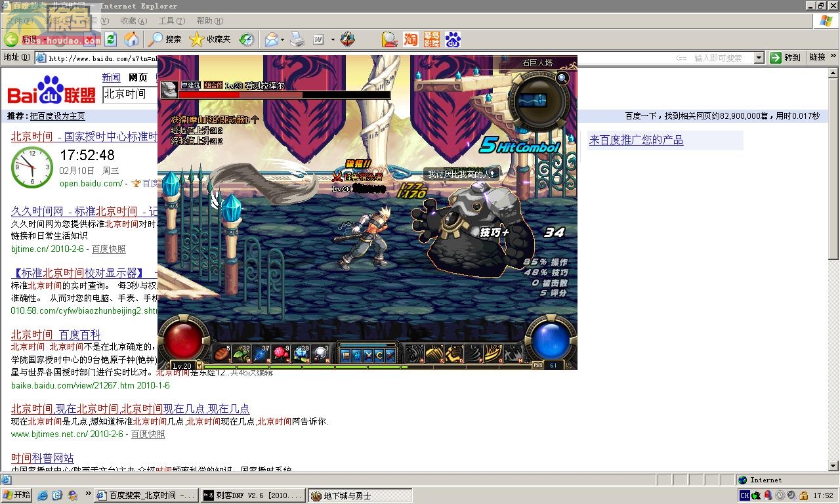Click the magnifier icon on the game minimap
The height and width of the screenshot is (504, 840).
click(x=562, y=79)
